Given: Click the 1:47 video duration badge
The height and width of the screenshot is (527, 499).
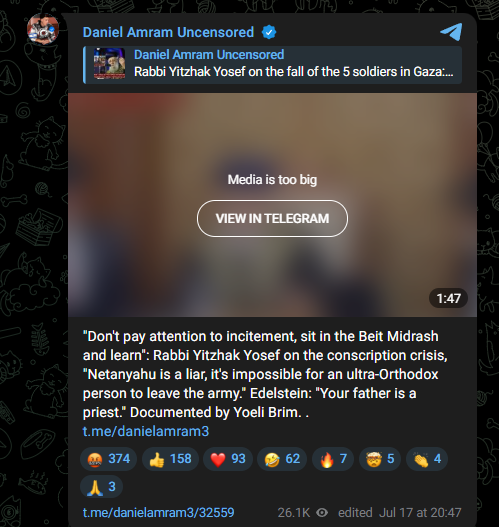Looking at the screenshot, I should coord(448,298).
